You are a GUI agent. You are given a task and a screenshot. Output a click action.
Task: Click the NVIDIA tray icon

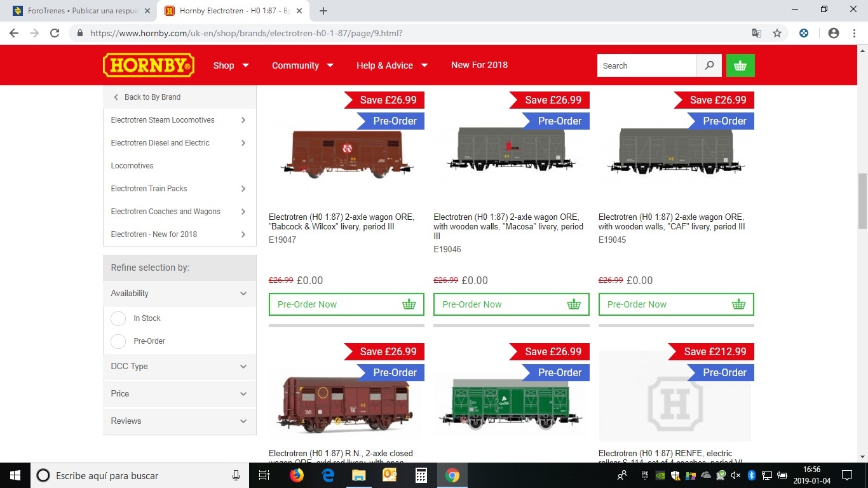click(x=660, y=475)
